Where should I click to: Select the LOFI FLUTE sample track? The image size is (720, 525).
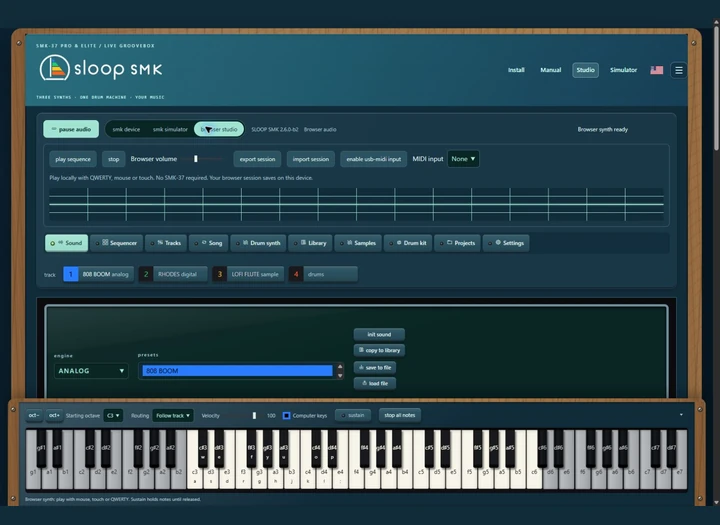pos(248,274)
